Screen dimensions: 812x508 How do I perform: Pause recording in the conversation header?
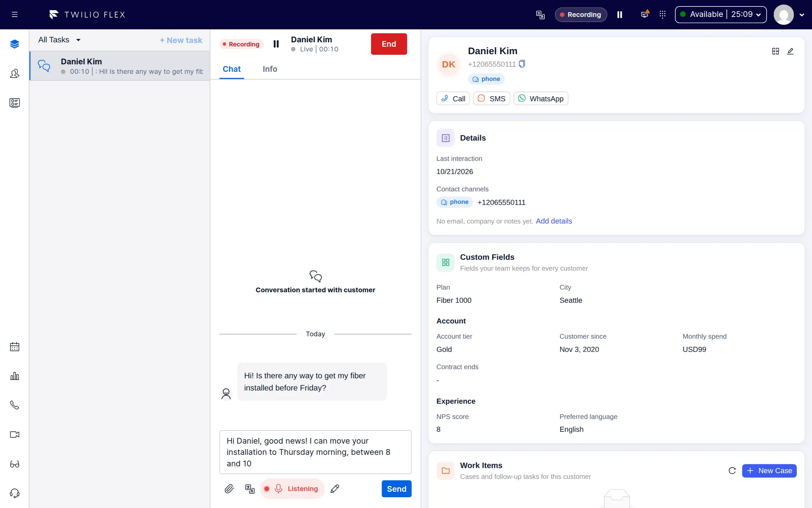pyautogui.click(x=276, y=44)
